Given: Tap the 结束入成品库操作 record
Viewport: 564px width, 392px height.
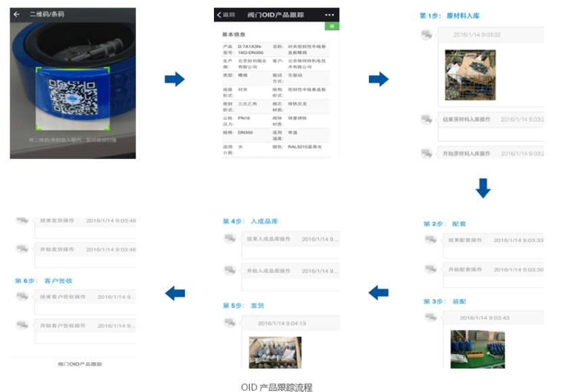Looking at the screenshot, I should click(290, 245).
